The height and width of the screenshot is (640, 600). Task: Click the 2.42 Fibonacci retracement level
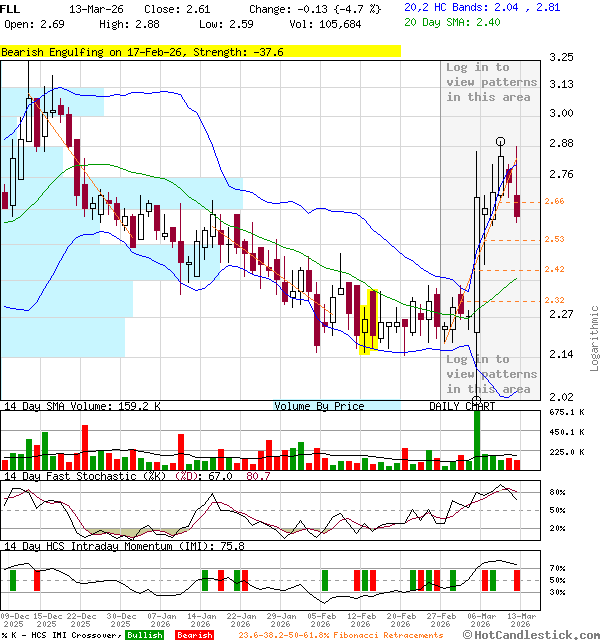click(554, 269)
